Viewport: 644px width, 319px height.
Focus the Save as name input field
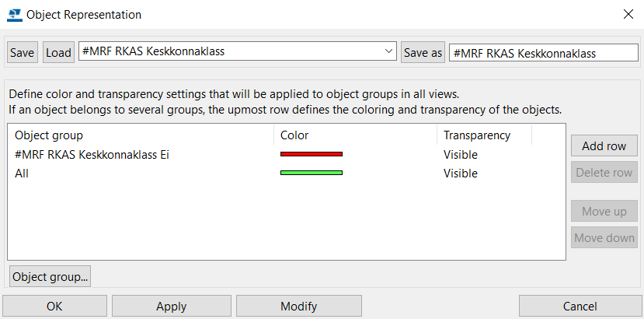click(x=543, y=53)
